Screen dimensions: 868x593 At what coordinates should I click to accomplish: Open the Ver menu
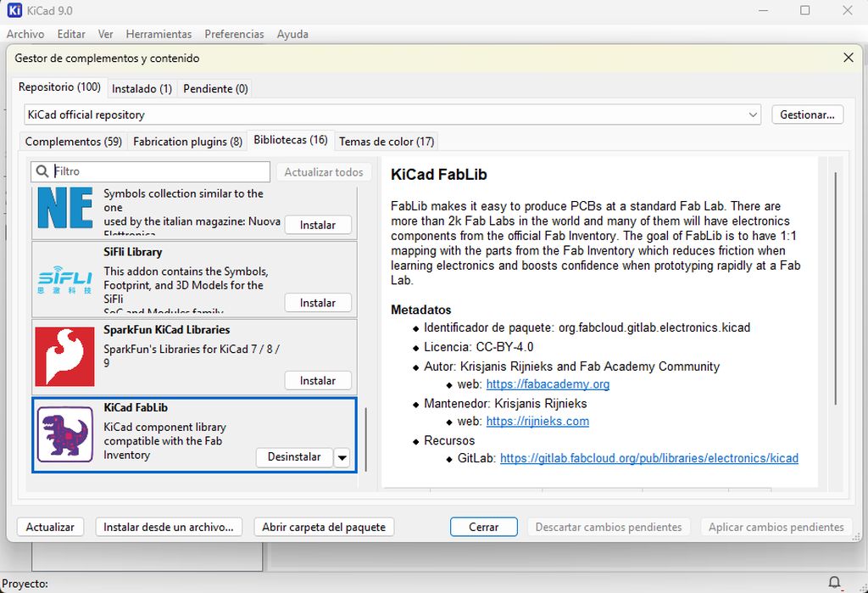106,34
